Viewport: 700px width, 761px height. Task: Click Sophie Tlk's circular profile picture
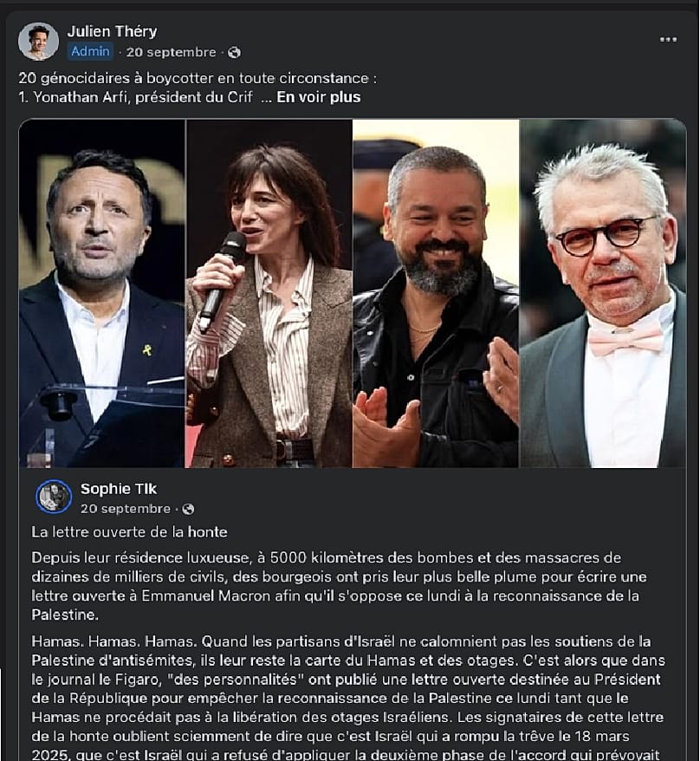pyautogui.click(x=55, y=495)
